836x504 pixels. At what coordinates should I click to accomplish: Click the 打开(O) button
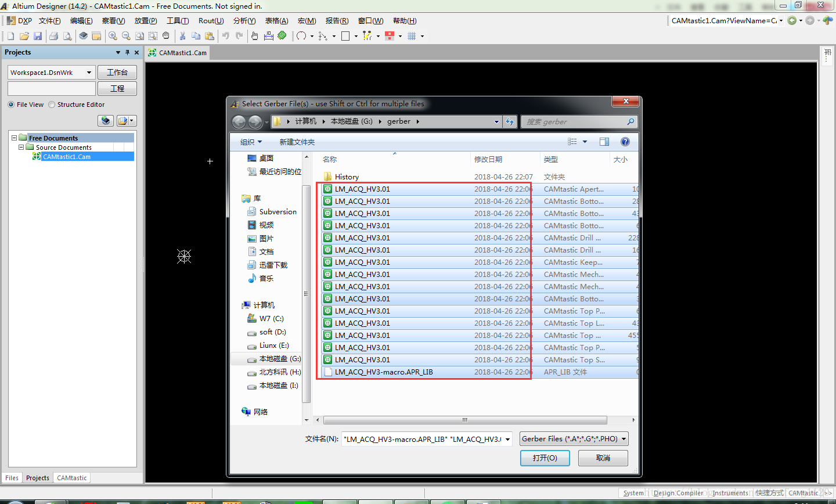point(545,458)
